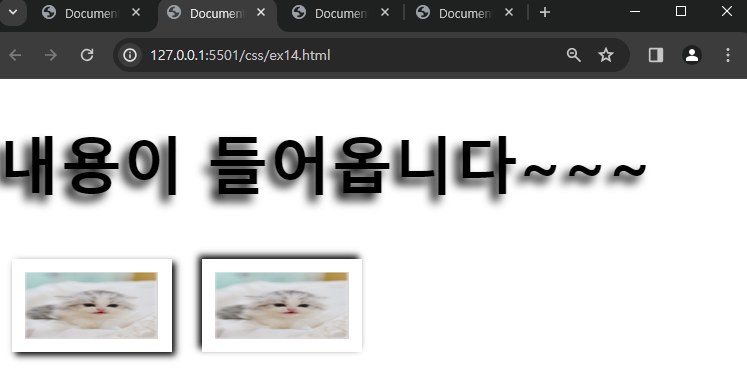Open the profile account menu
The image size is (747, 368).
pyautogui.click(x=692, y=55)
